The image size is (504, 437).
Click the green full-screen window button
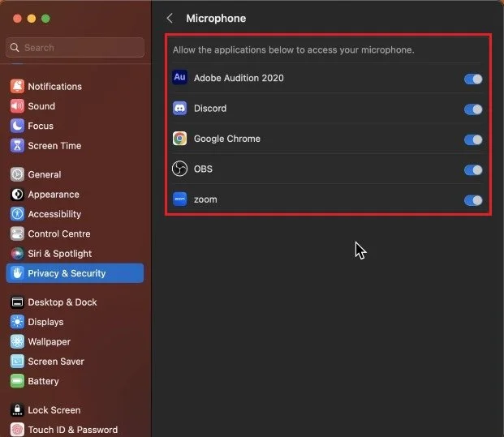click(45, 19)
